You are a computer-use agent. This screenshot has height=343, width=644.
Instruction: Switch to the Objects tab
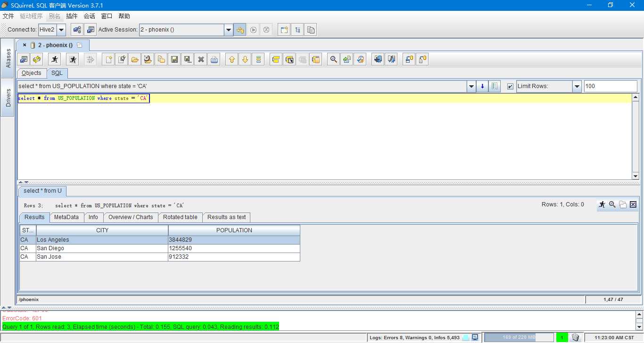(32, 73)
